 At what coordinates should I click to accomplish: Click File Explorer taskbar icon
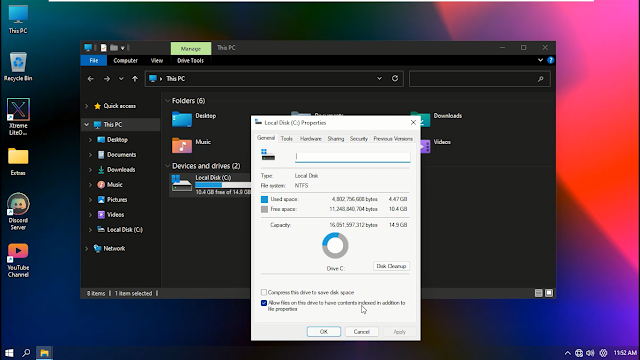point(44,353)
